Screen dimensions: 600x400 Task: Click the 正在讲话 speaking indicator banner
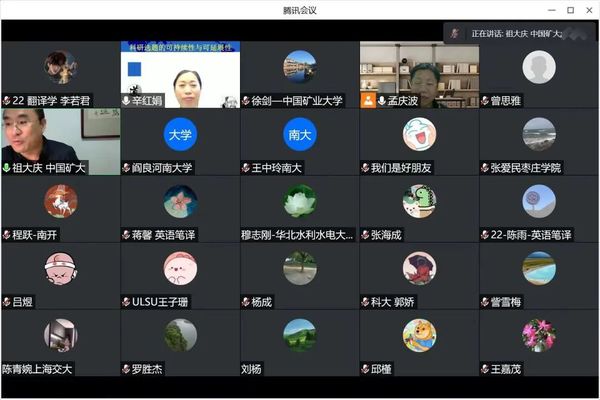(520, 33)
